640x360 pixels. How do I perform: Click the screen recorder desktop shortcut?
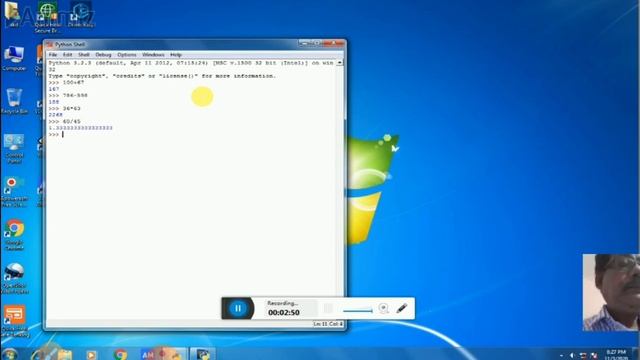[14, 192]
